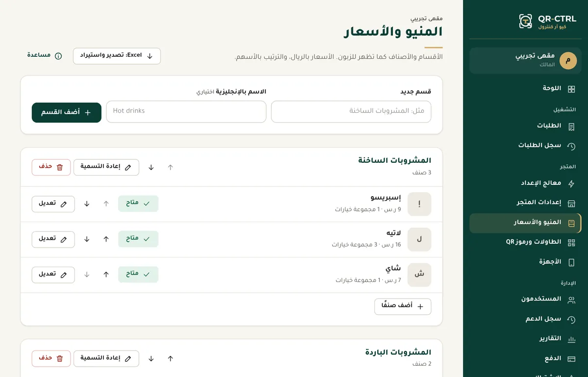Move لاتيه item up
Image resolution: width=588 pixels, height=377 pixels.
(x=106, y=239)
